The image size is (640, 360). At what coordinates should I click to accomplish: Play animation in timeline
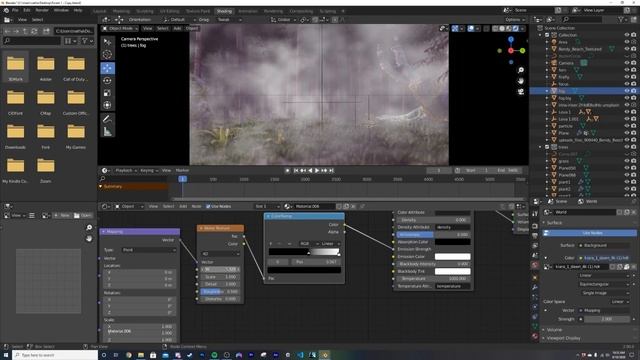pos(317,170)
